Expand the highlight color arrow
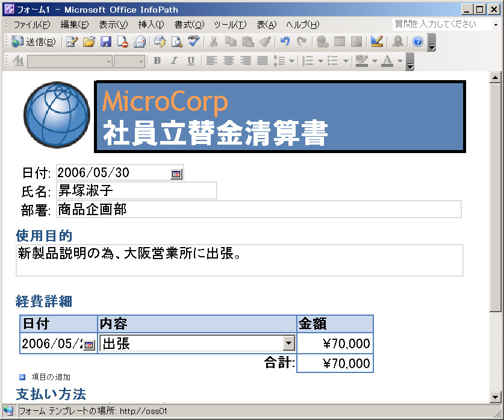The height and width of the screenshot is (420, 504). [375, 60]
